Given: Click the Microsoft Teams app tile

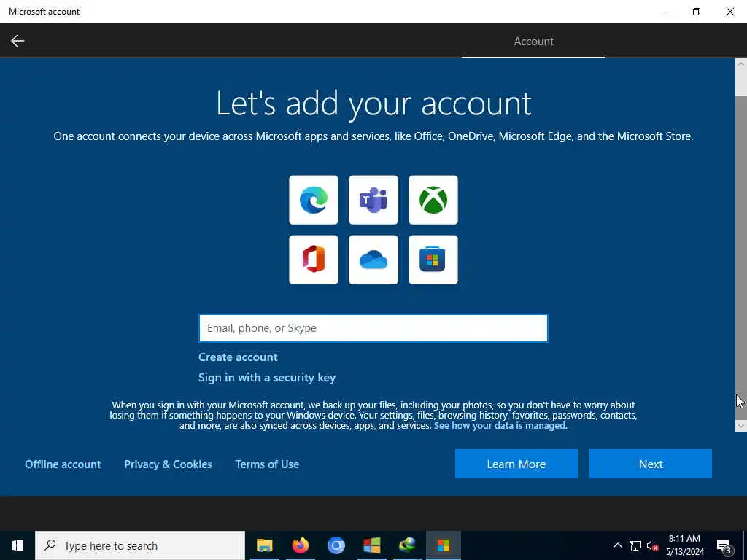Looking at the screenshot, I should tap(373, 200).
